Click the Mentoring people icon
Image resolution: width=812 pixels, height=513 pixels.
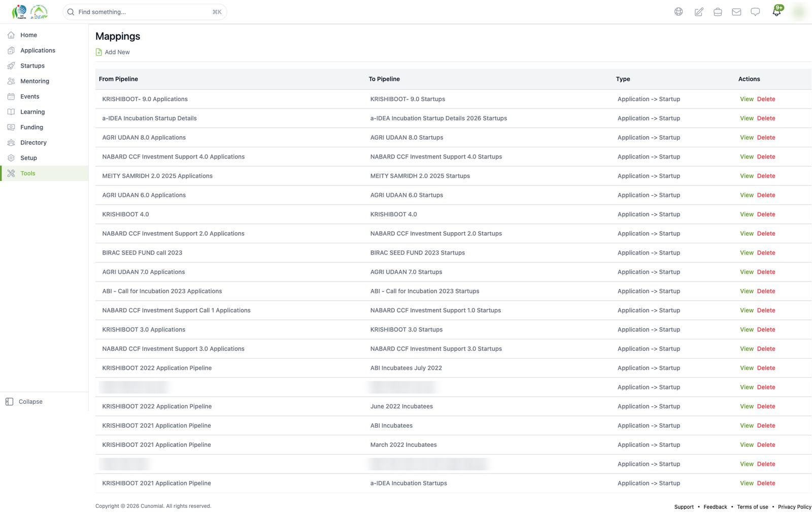click(11, 81)
